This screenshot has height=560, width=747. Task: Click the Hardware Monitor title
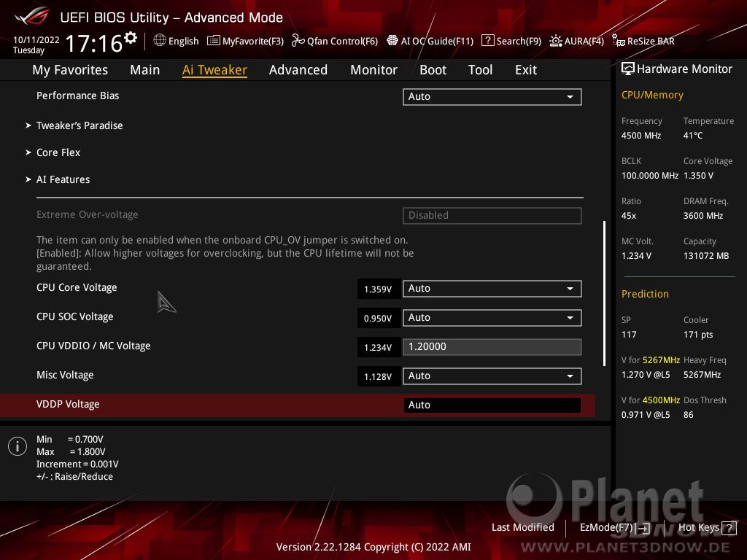point(684,69)
